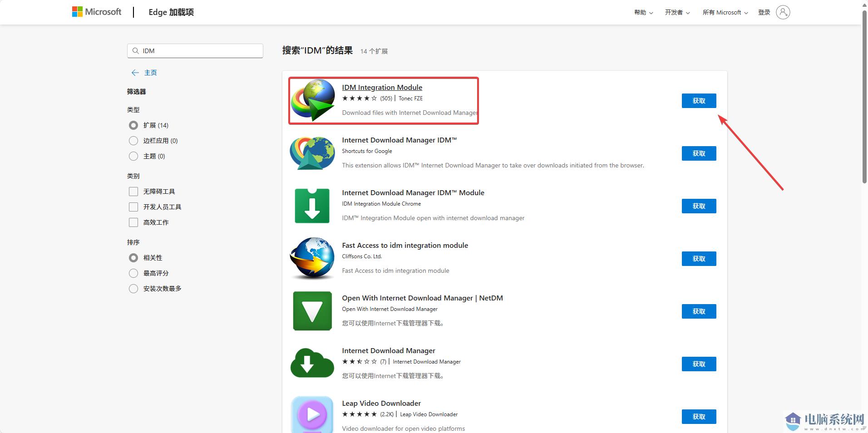Click the "Shortcuts for Google" publisher text
The width and height of the screenshot is (868, 433).
pyautogui.click(x=367, y=151)
